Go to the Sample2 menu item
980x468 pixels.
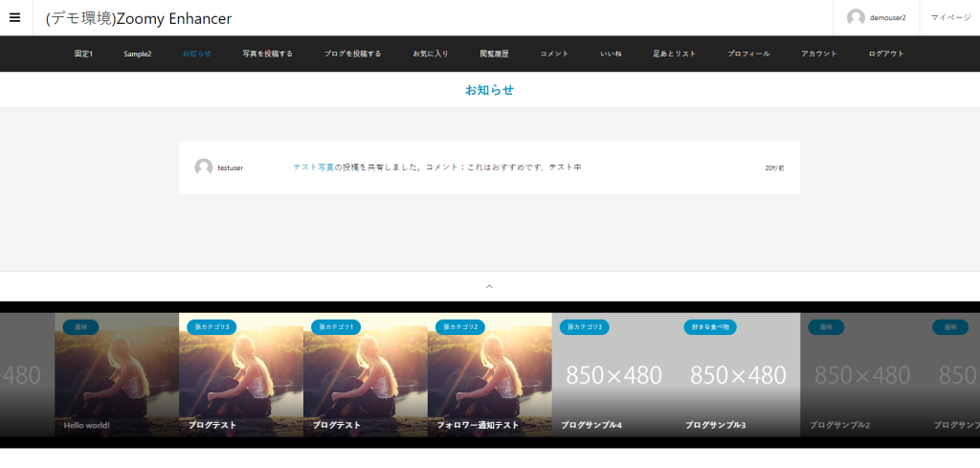pos(137,54)
